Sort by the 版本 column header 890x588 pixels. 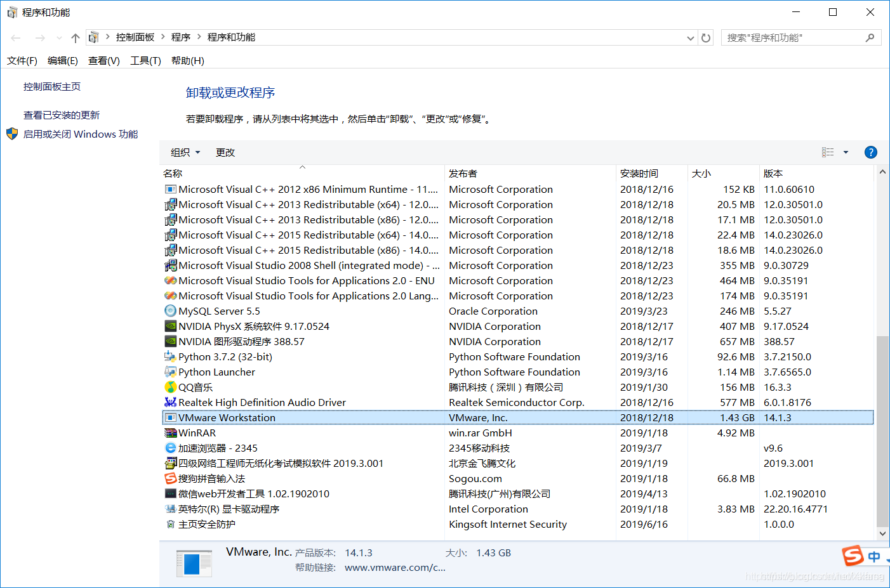coord(816,173)
